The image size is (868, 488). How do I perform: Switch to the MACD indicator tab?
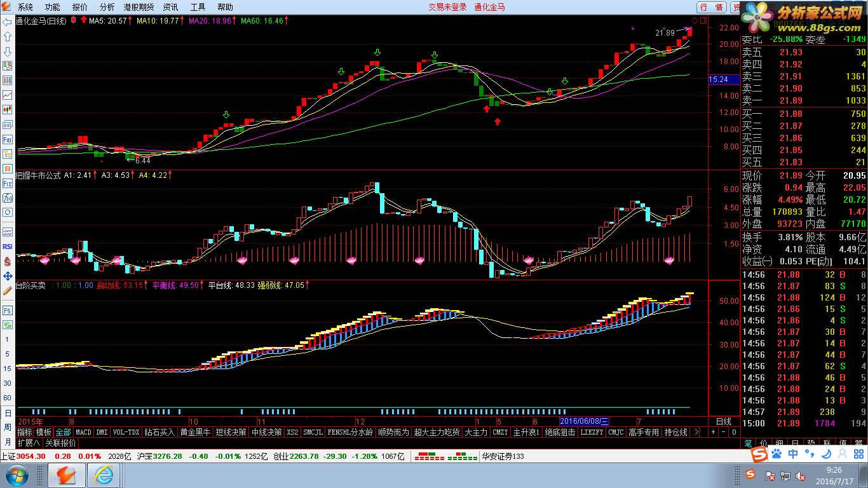83,432
